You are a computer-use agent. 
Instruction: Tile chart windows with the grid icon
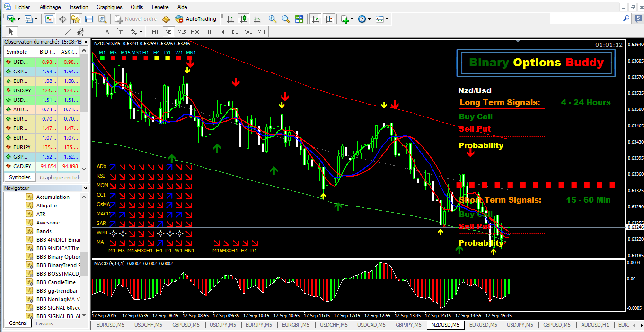pyautogui.click(x=299, y=19)
